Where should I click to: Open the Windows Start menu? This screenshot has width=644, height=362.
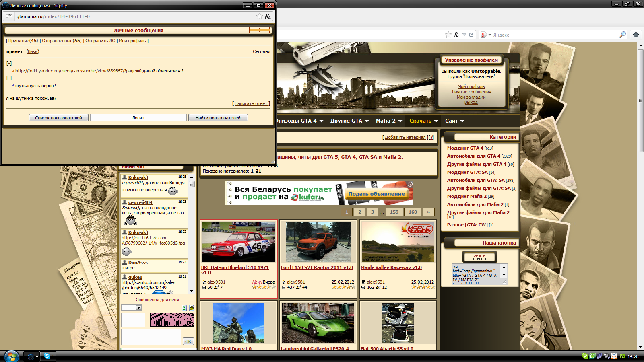click(x=11, y=356)
